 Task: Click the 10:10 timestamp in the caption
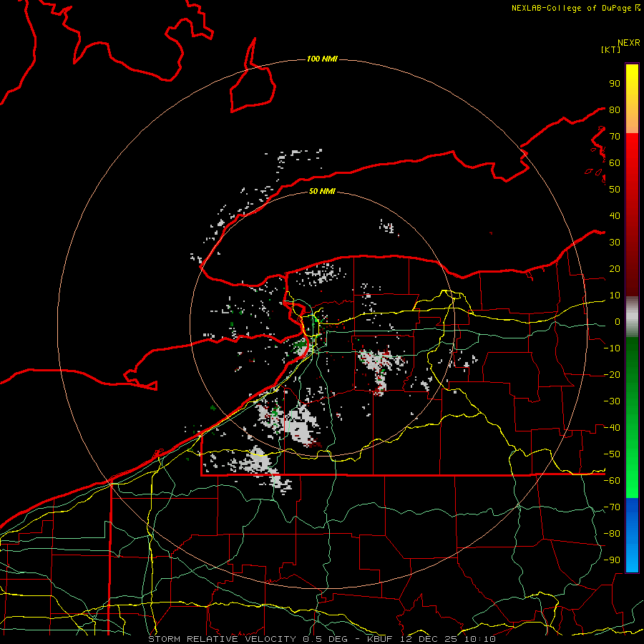point(479,639)
